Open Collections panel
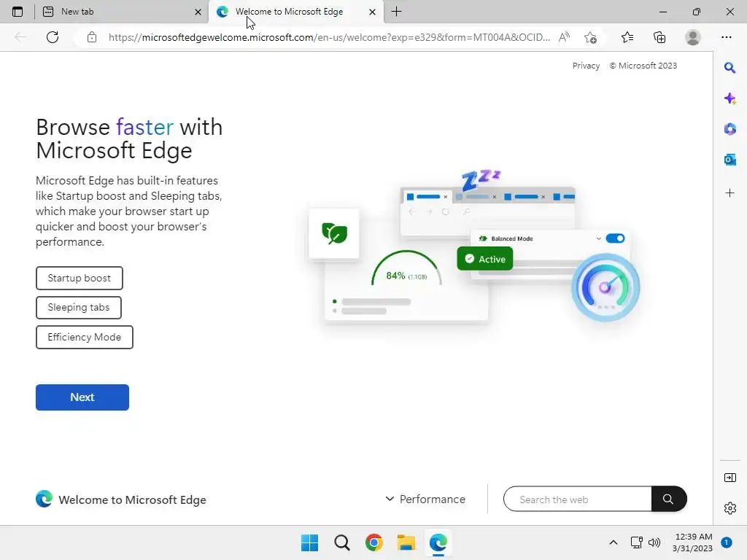 coord(659,37)
